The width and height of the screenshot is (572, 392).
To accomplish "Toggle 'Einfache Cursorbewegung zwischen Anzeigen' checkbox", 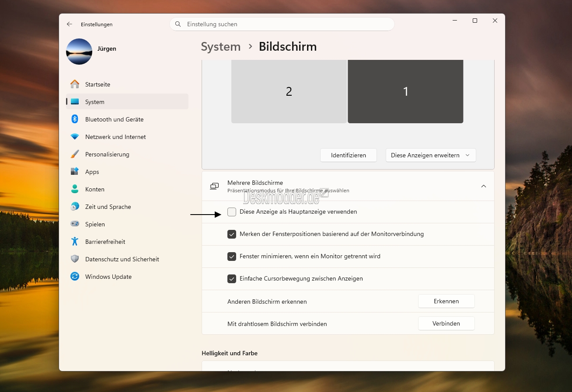I will tap(232, 279).
